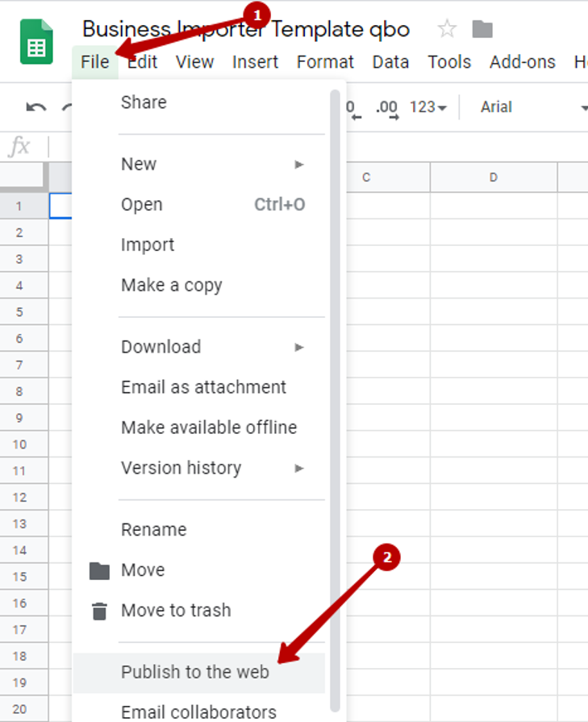Open the Add-ons menu
Screen dimensions: 588x722
tap(522, 62)
